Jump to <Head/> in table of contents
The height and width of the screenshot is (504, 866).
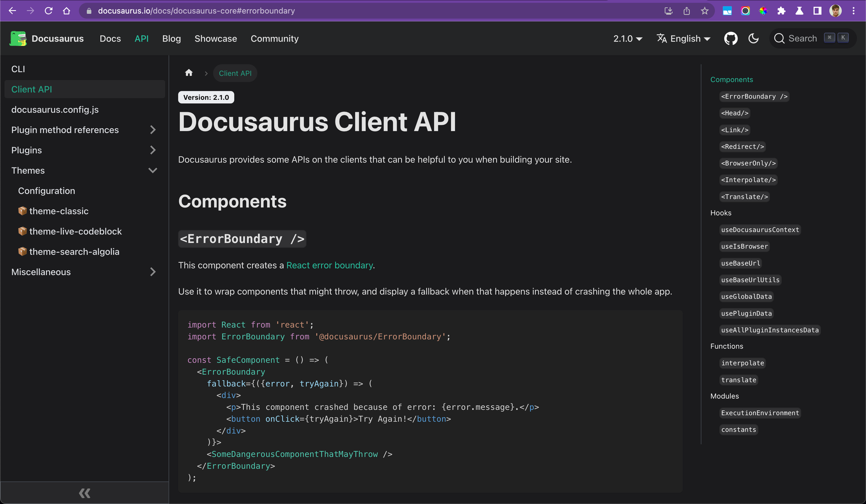coord(735,113)
